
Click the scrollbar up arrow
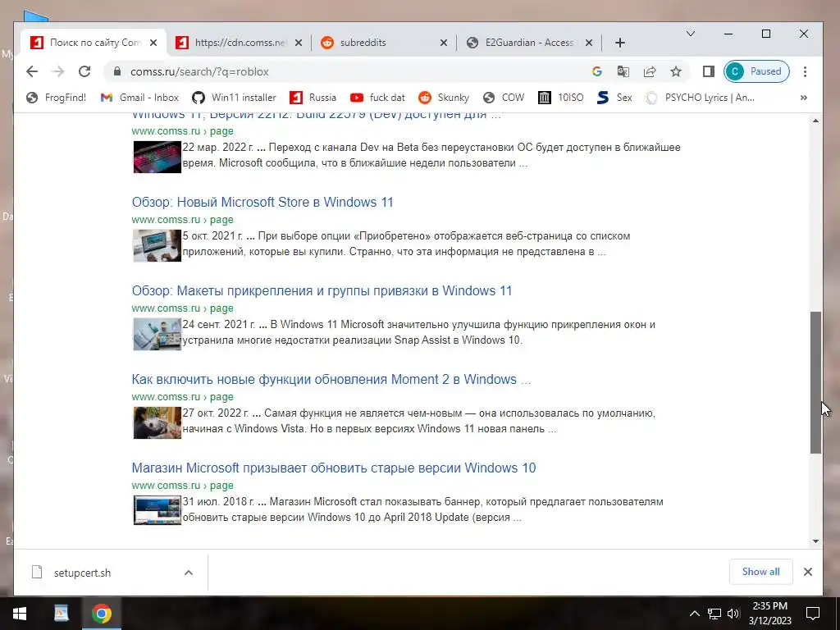(x=815, y=121)
